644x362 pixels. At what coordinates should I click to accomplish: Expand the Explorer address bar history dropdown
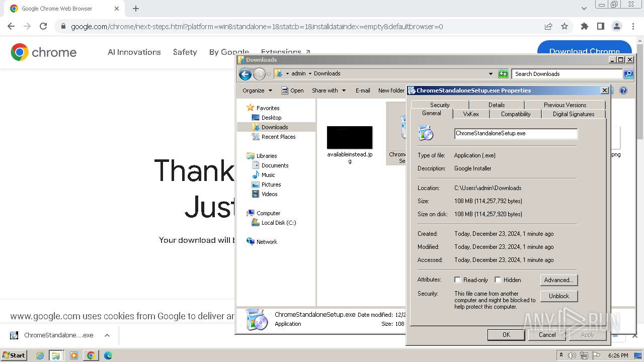(x=491, y=74)
